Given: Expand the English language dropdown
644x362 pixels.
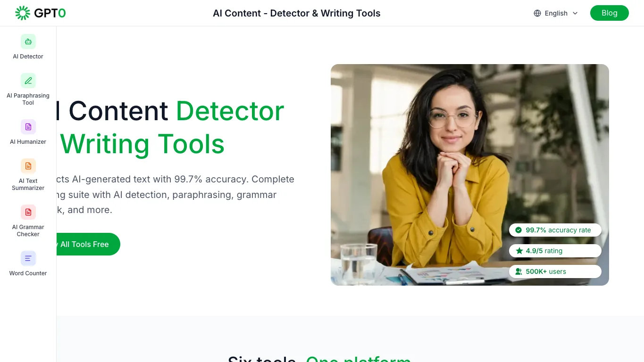Looking at the screenshot, I should pyautogui.click(x=556, y=13).
